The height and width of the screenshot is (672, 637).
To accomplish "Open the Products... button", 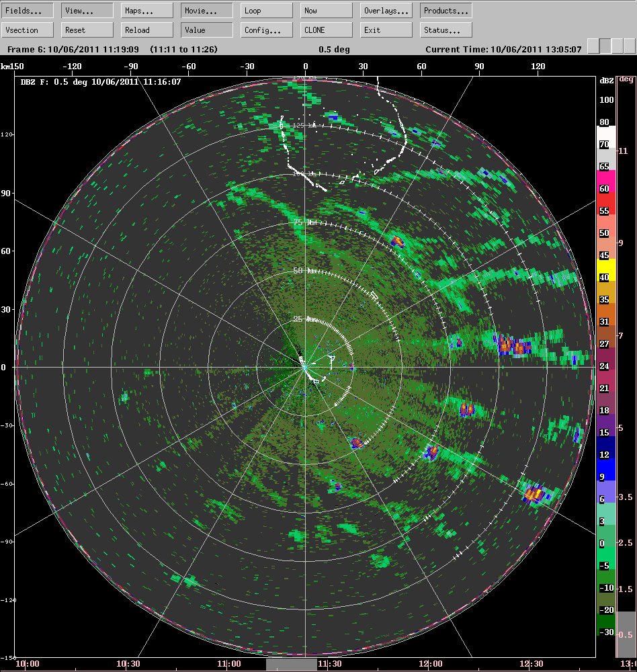I will click(446, 11).
